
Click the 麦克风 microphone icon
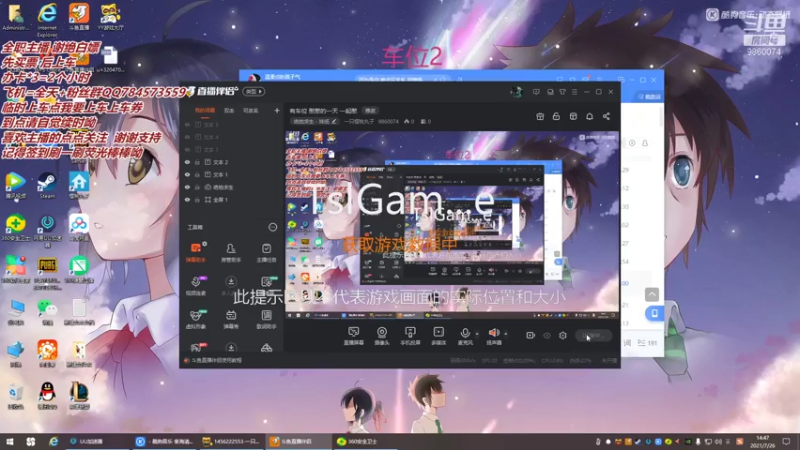tap(465, 334)
